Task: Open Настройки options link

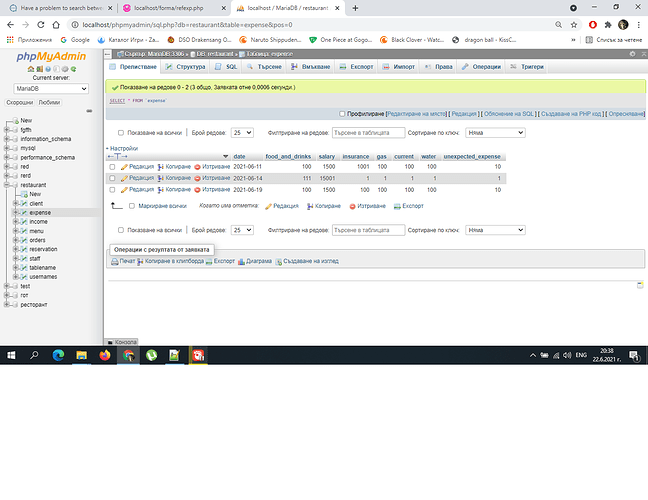Action: point(122,149)
